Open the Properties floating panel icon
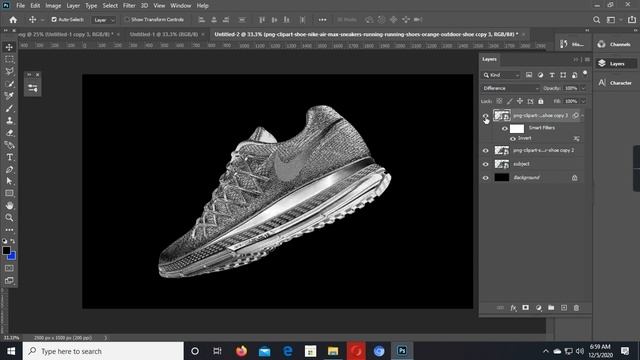This screenshot has width=640, height=360. click(33, 88)
